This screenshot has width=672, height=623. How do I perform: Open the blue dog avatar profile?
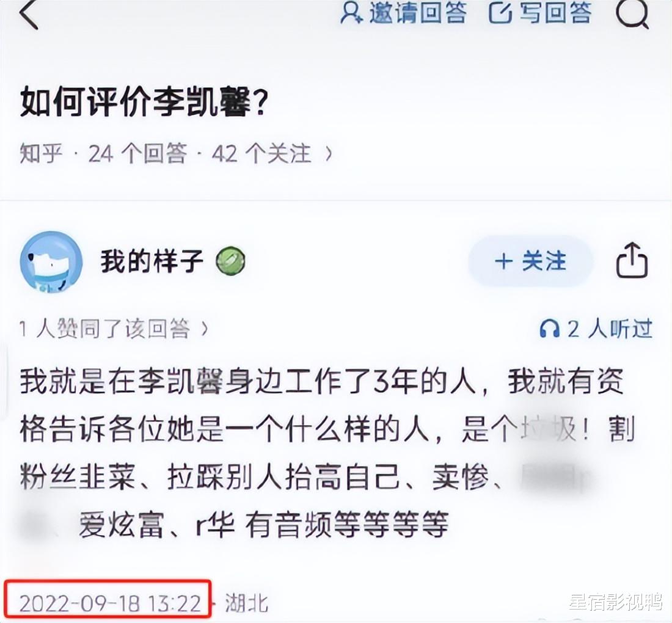[51, 261]
